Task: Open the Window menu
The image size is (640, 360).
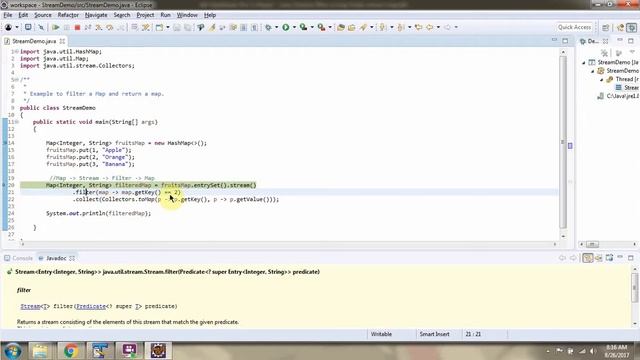Action: [x=187, y=15]
